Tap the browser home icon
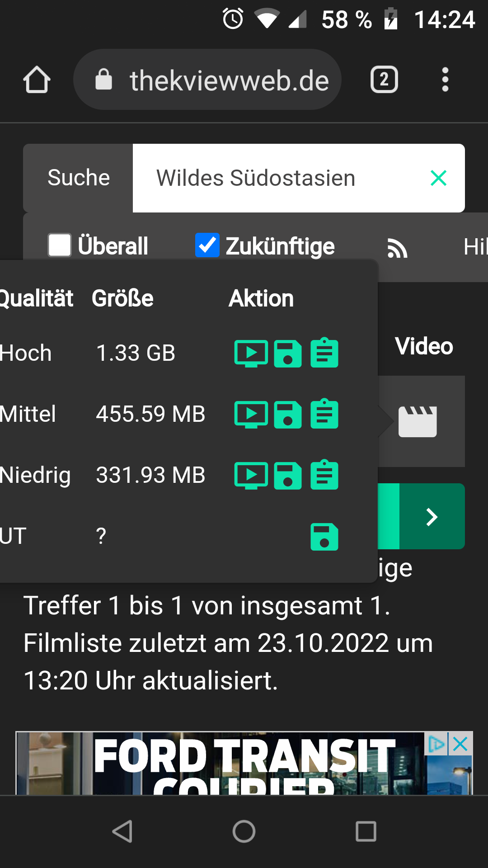 click(37, 80)
